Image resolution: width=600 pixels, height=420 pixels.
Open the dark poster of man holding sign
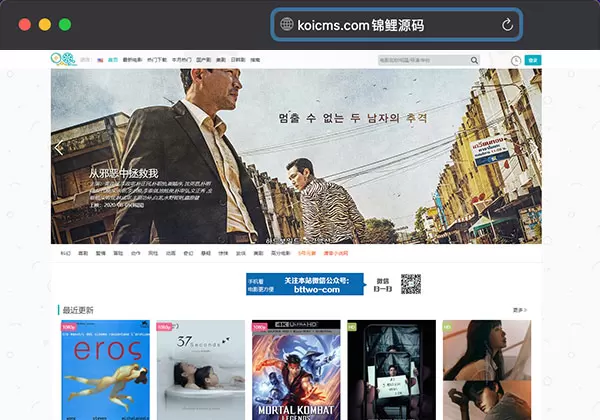point(391,370)
